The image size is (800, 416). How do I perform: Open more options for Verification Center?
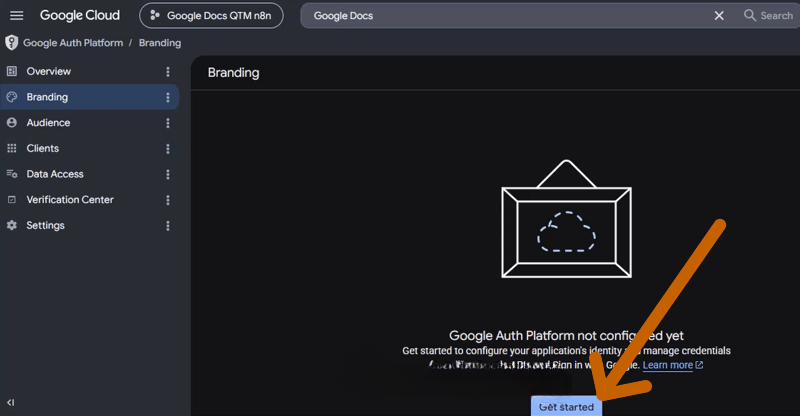click(168, 200)
